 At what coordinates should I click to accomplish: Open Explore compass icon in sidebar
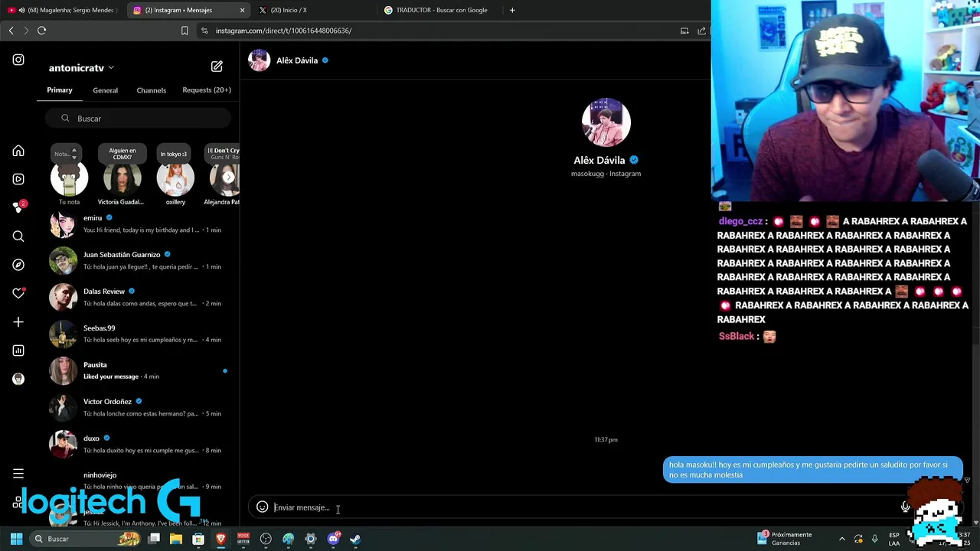click(x=18, y=265)
